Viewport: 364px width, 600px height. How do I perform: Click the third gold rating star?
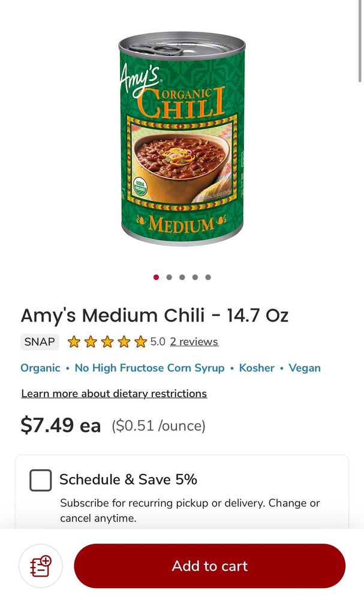point(107,342)
